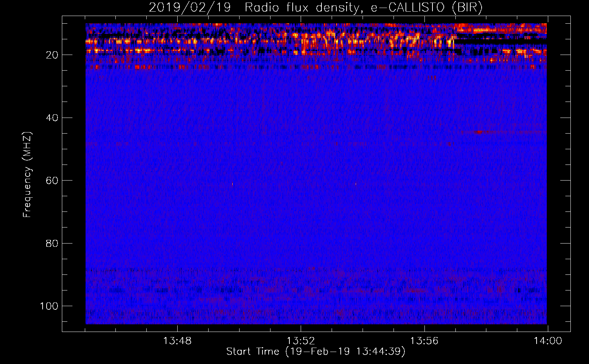Click the 80 frequency tick label

pos(52,244)
